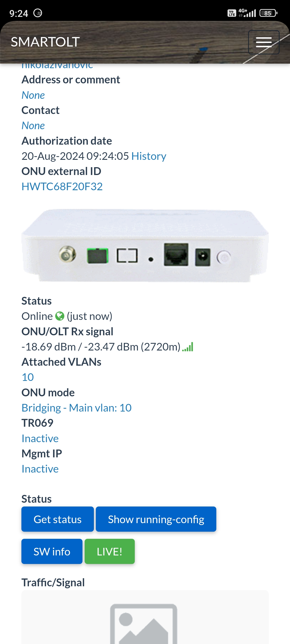290x644 pixels.
Task: Edit ONU external ID HWTC68F20F32
Action: pyautogui.click(x=62, y=186)
